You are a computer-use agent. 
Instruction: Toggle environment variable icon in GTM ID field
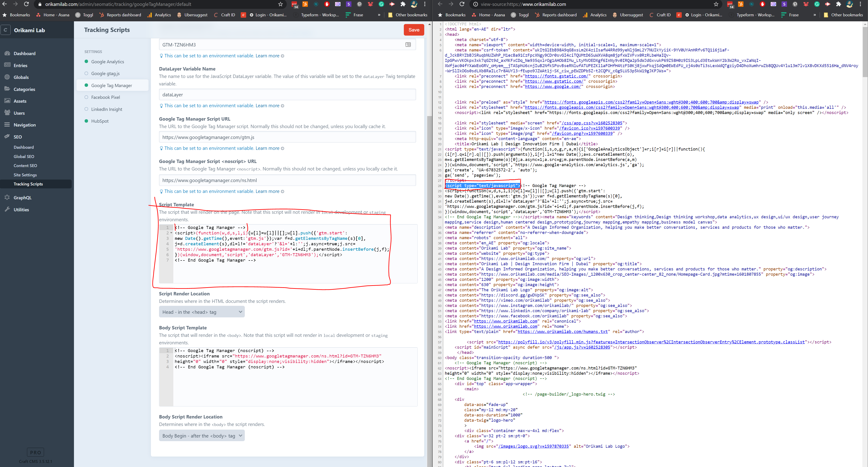[408, 45]
